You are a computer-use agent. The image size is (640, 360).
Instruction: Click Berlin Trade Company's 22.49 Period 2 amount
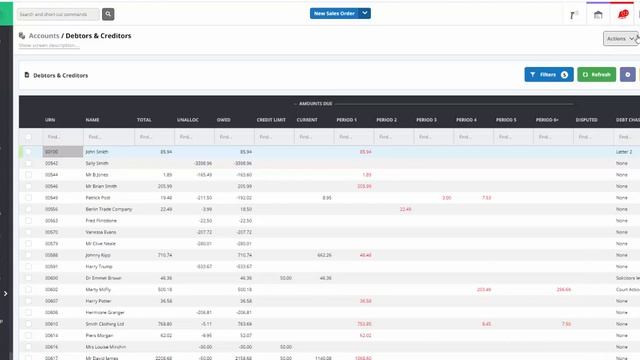click(405, 209)
